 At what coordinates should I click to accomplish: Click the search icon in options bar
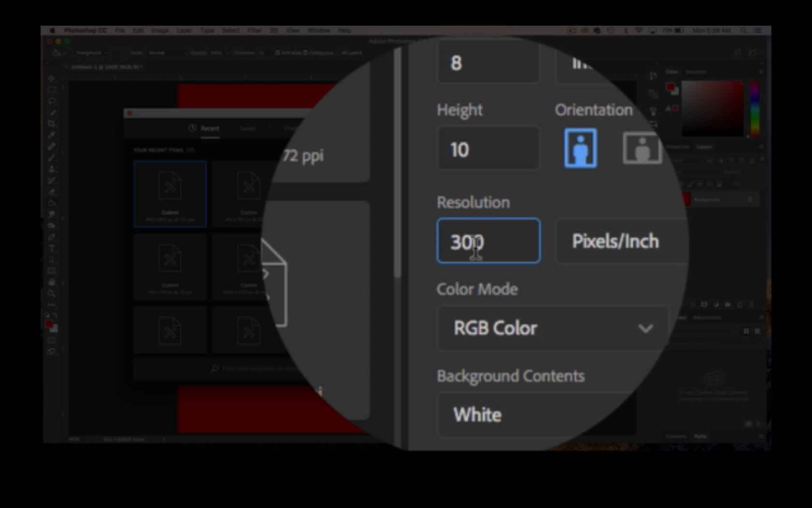point(738,52)
